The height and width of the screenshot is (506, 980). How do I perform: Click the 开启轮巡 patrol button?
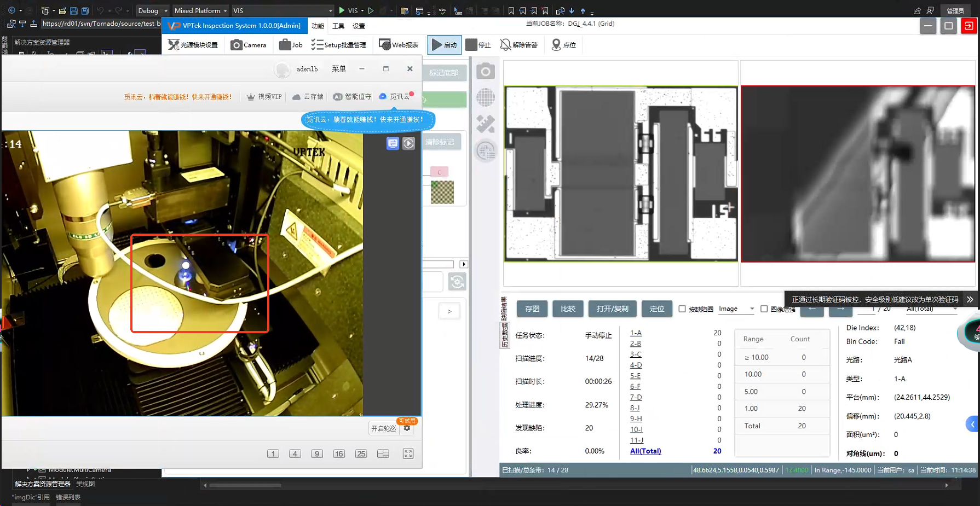point(384,428)
